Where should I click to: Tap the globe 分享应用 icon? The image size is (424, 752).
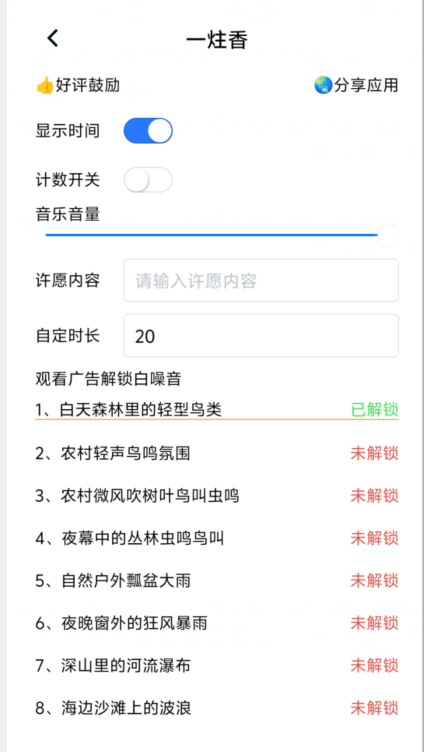click(x=323, y=85)
